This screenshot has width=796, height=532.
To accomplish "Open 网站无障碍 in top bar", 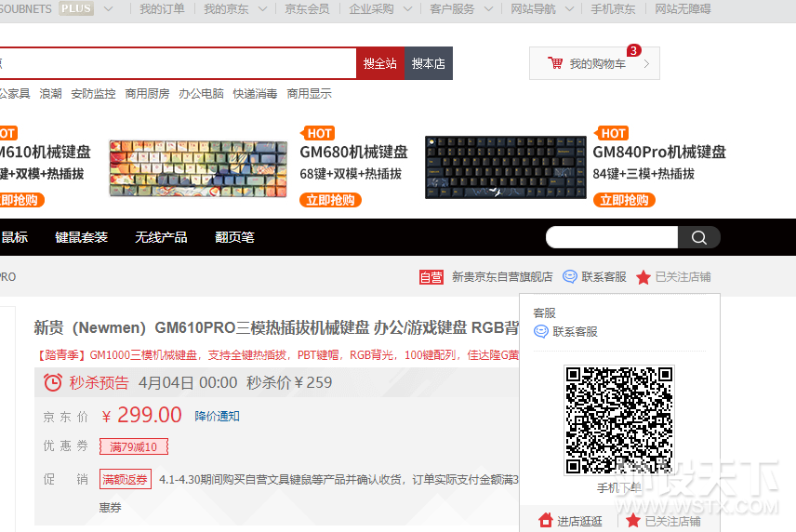I will pyautogui.click(x=683, y=9).
